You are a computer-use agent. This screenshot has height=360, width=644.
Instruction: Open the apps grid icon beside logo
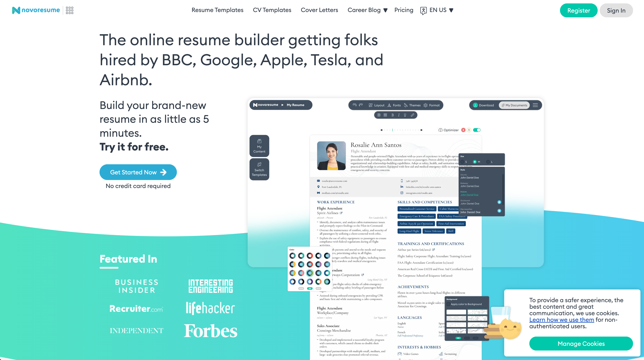pyautogui.click(x=69, y=10)
